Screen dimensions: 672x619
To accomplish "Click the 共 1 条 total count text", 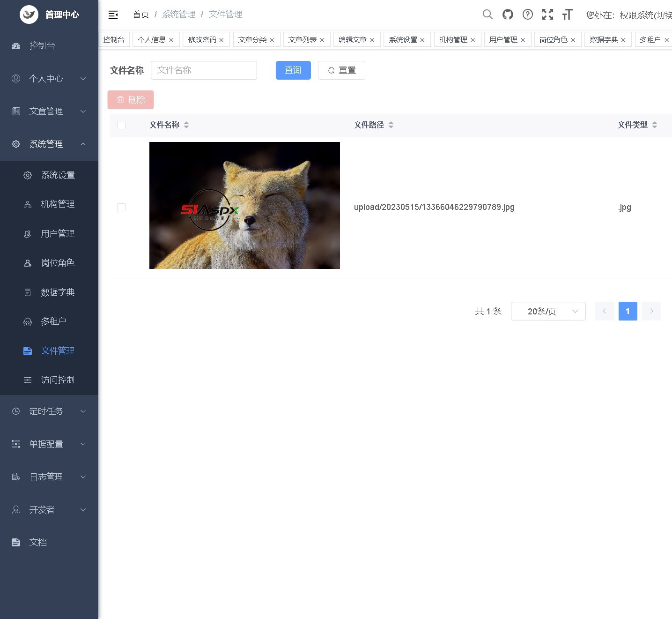I will point(488,311).
